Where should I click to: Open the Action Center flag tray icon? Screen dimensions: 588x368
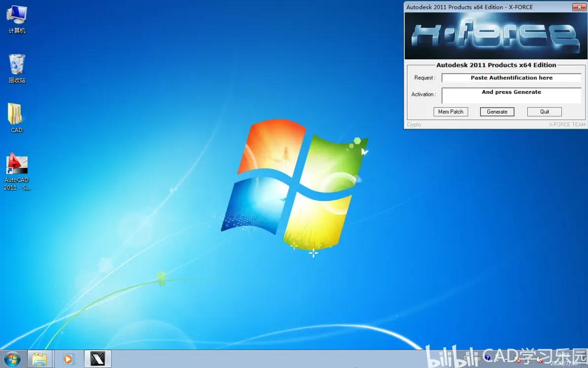point(517,360)
